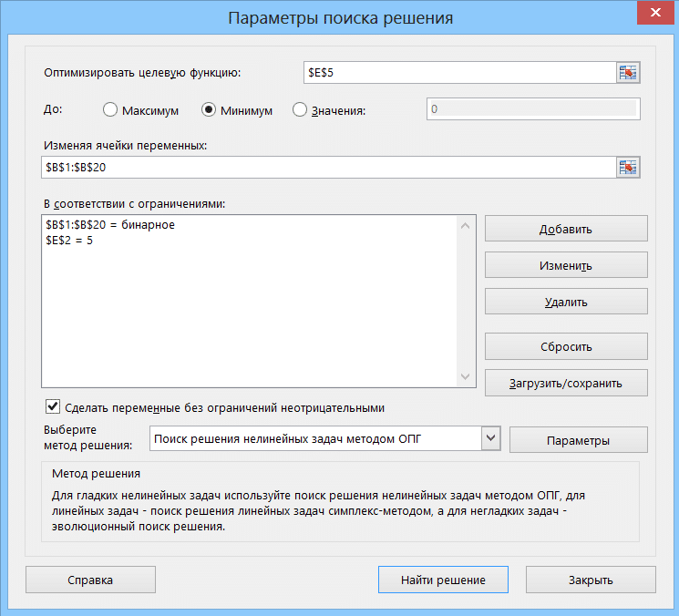Click the value input field showing 0
Viewport: 679px width, 616px height.
[x=533, y=108]
